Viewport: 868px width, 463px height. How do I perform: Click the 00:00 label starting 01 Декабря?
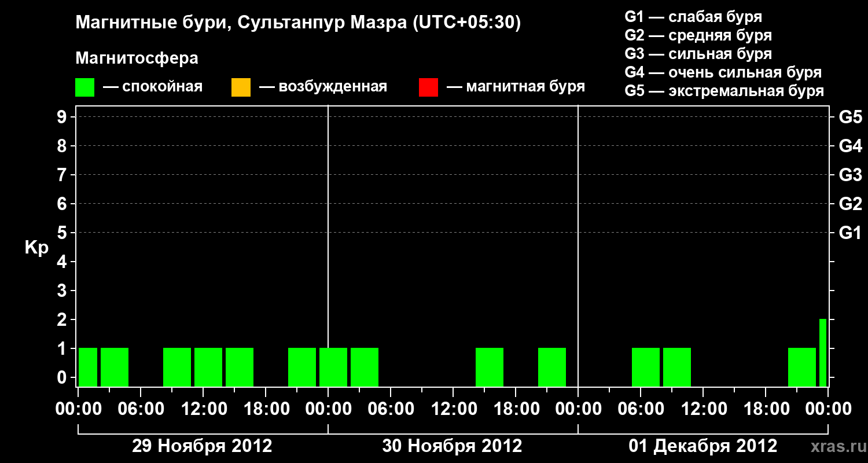pos(578,409)
